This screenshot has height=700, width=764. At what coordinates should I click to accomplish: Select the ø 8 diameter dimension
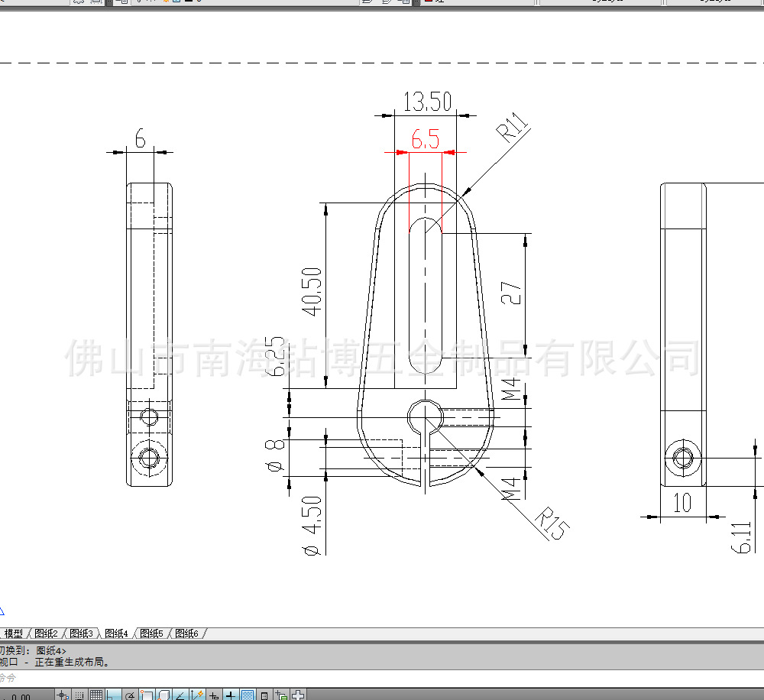[x=275, y=455]
